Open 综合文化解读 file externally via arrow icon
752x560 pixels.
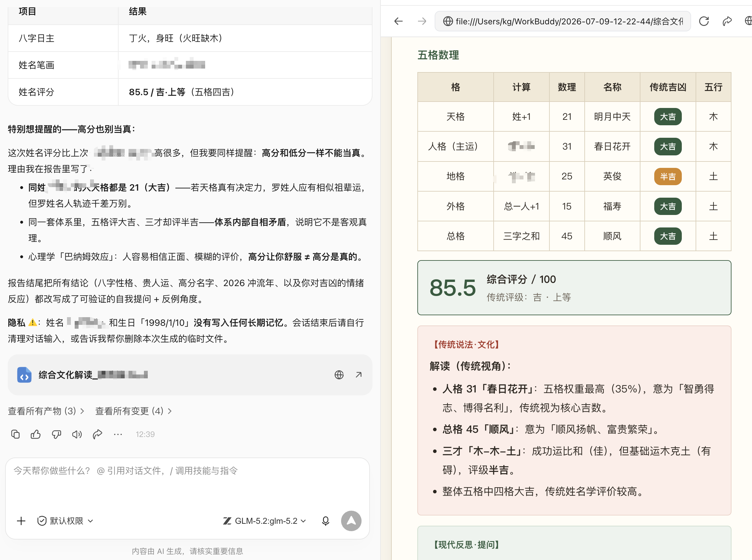coord(359,375)
